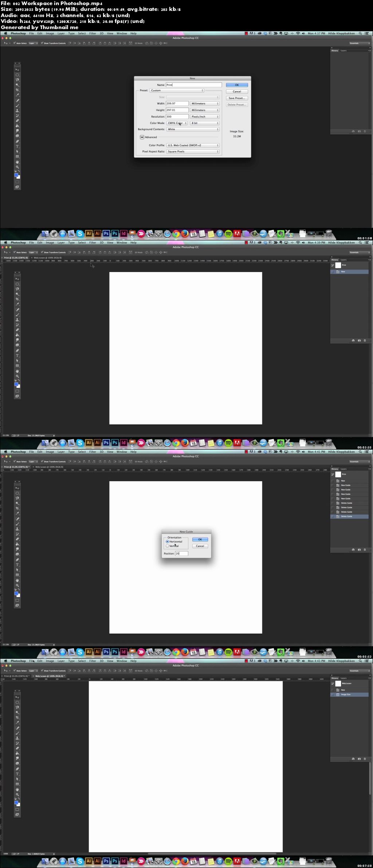This screenshot has height=868, width=373.
Task: Select the Type tool in the 4:39 PM frame
Action: [17, 355]
